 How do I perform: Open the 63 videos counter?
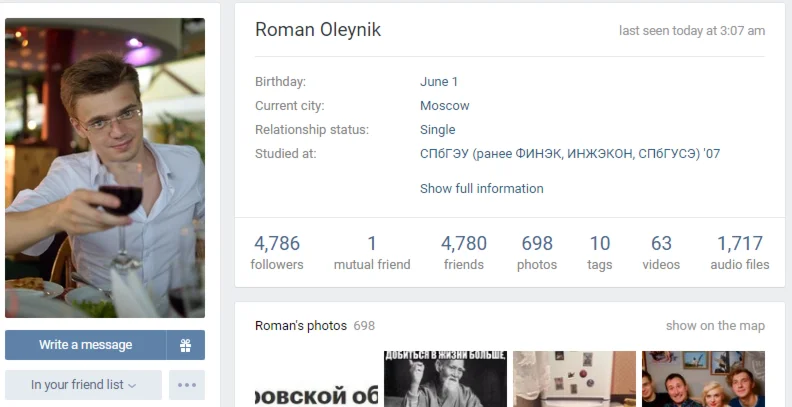pyautogui.click(x=661, y=252)
